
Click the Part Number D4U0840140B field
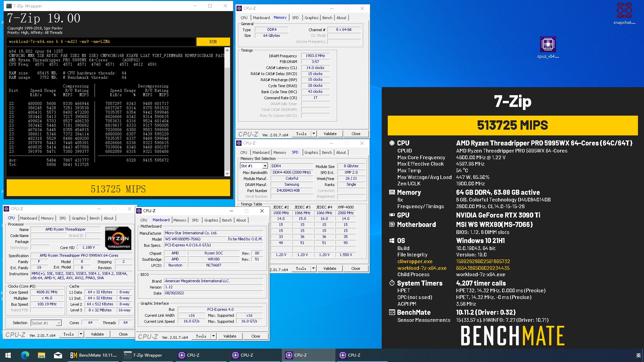coord(291,190)
